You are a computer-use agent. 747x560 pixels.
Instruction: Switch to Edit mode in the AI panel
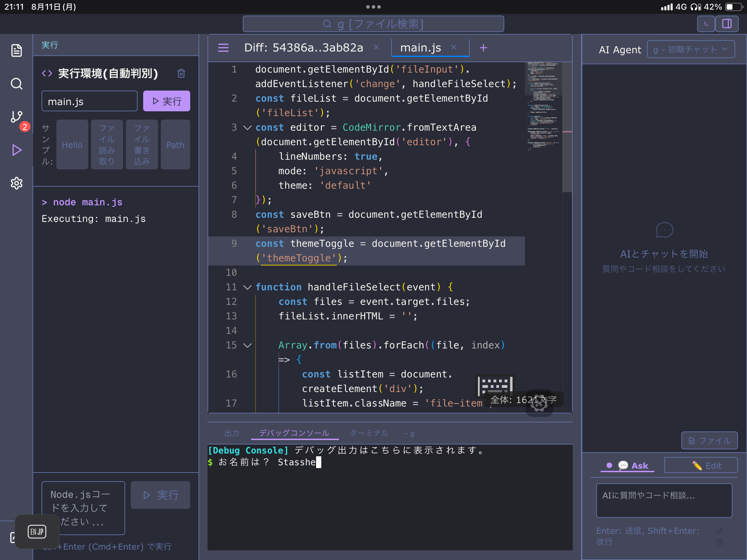point(701,465)
